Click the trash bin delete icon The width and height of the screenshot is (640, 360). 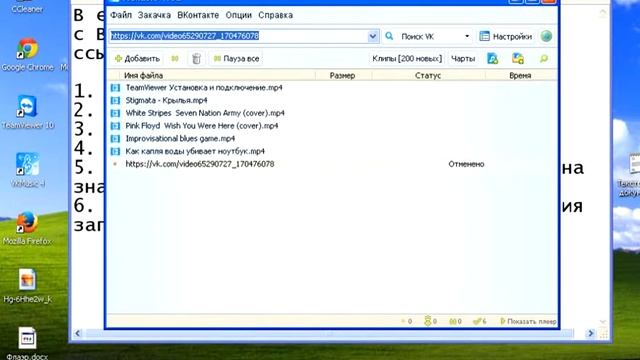click(196, 59)
